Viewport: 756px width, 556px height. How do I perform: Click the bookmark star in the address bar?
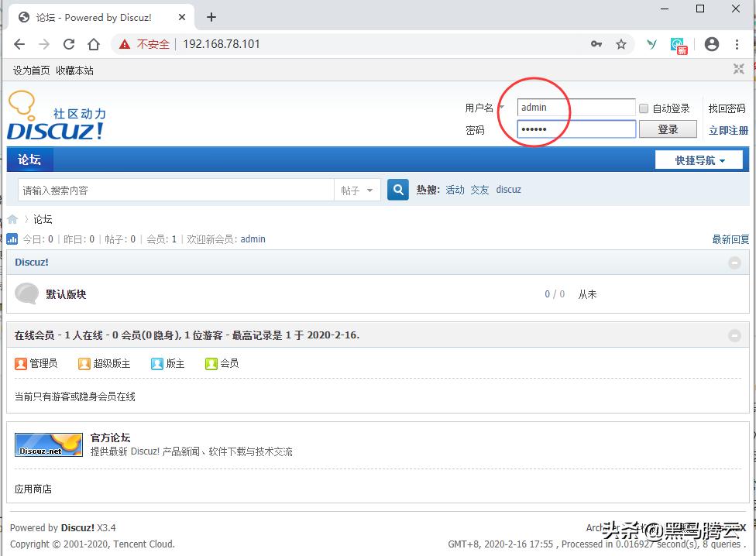pos(621,44)
